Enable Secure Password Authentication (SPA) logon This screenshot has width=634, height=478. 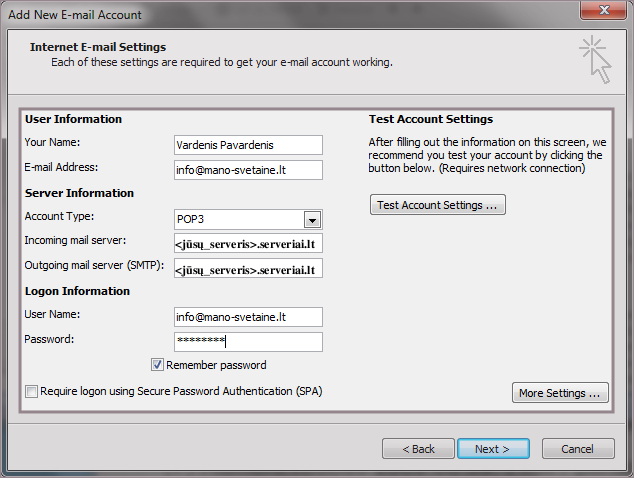pos(32,391)
